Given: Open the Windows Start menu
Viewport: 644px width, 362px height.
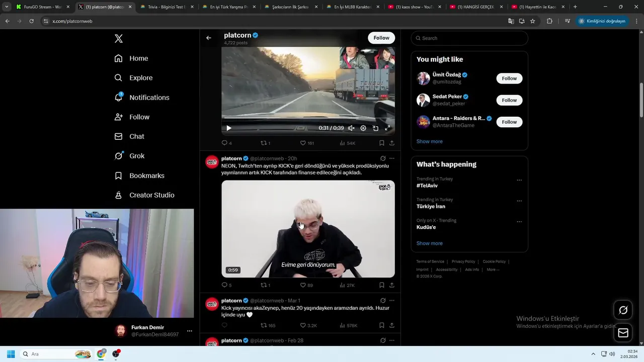Looking at the screenshot, I should click(x=11, y=354).
